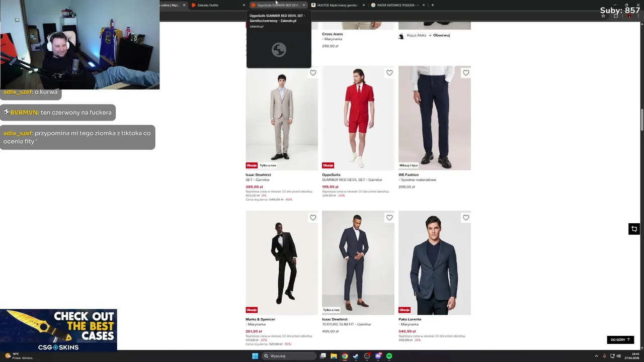Click the 209,00 zł price

pos(407,187)
